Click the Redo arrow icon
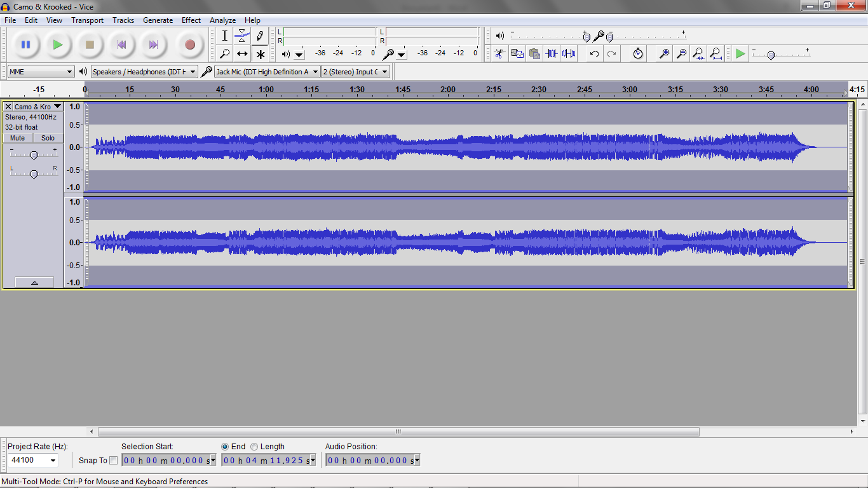 click(611, 53)
